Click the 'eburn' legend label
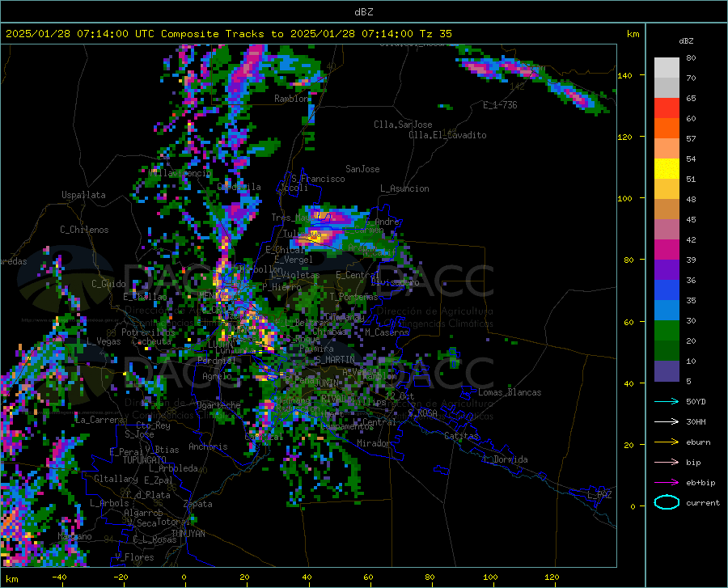728x588 pixels. click(698, 442)
